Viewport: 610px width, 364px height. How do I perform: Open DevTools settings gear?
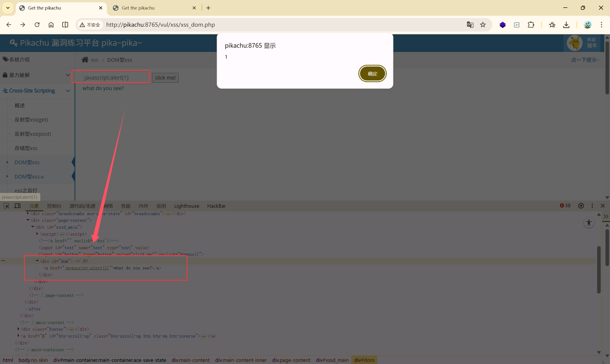(581, 206)
